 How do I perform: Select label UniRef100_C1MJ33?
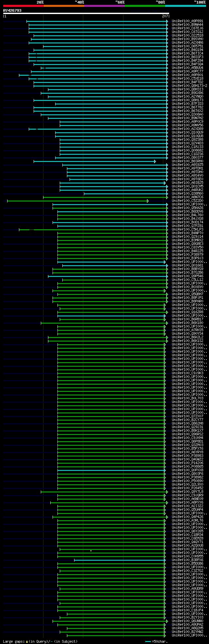click(187, 147)
